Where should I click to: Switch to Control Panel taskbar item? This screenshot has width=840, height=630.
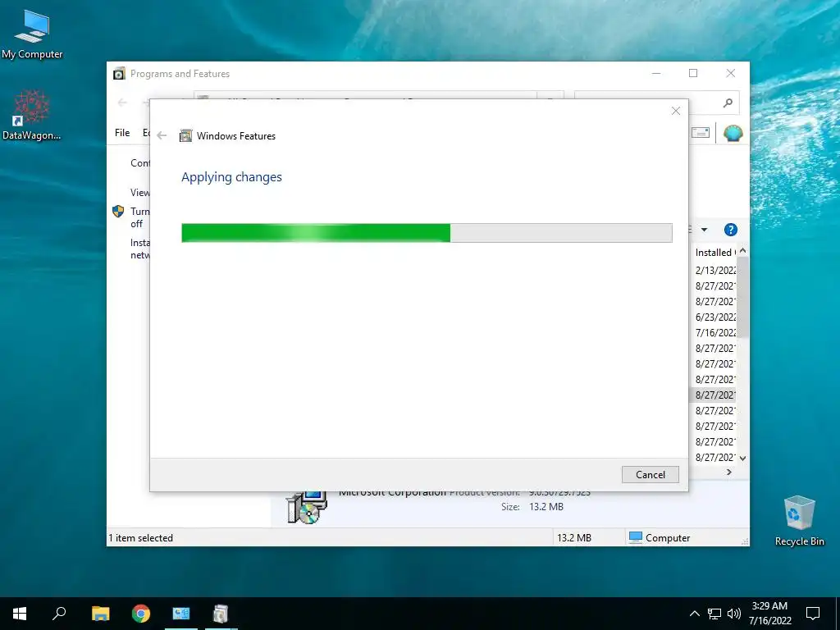pyautogui.click(x=181, y=614)
